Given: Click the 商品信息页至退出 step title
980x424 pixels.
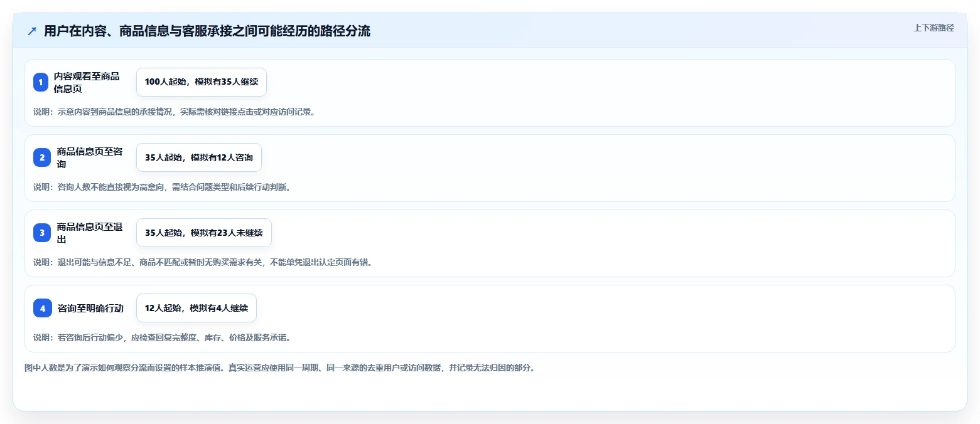Looking at the screenshot, I should 90,233.
